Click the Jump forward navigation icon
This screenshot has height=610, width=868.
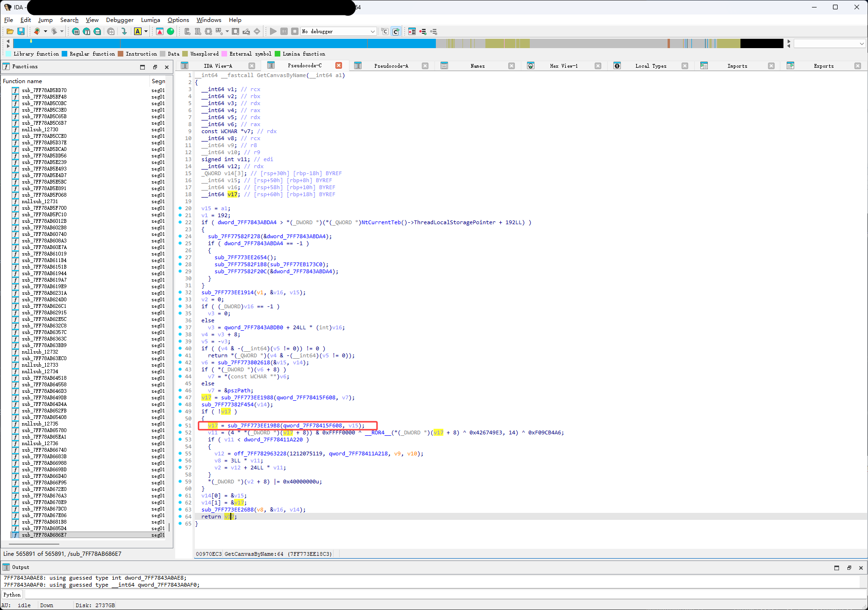54,31
